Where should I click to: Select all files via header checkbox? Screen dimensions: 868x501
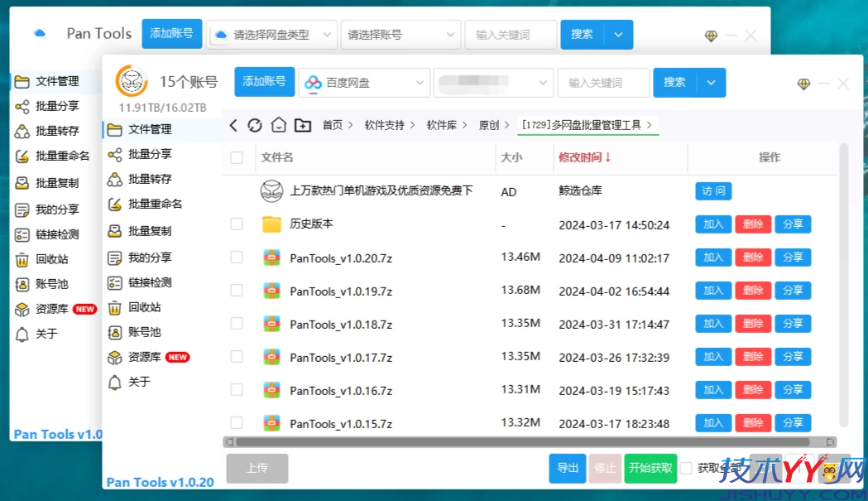coord(237,158)
